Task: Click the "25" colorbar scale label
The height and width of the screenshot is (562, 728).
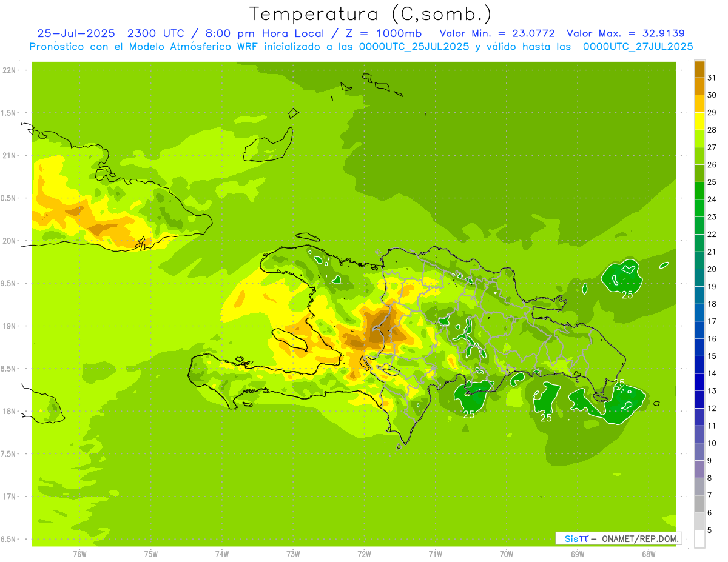Action: [712, 182]
